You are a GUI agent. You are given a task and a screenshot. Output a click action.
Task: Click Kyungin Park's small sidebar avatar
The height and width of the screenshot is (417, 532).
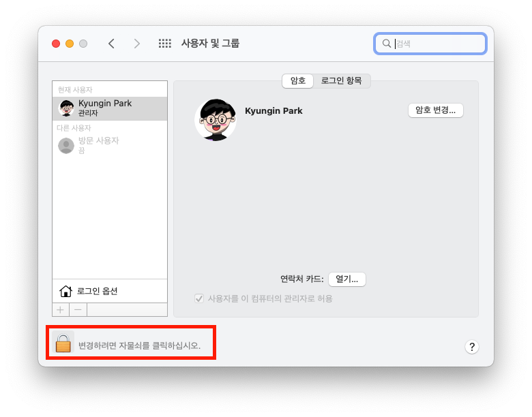coord(66,108)
